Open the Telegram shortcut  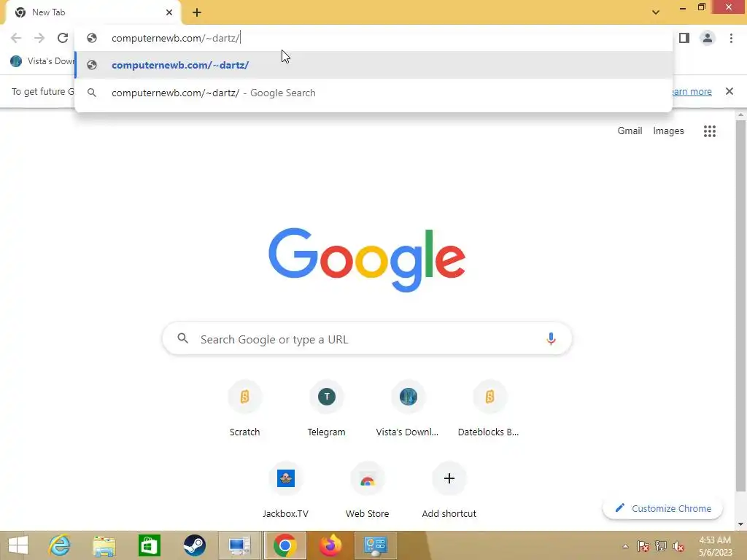326,410
